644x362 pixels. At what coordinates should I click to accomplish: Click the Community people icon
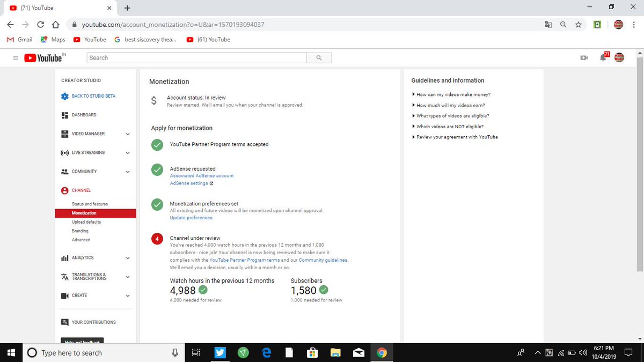tap(64, 172)
